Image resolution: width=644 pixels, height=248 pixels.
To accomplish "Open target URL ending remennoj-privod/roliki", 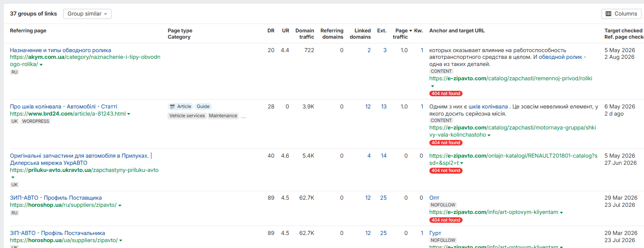I will tap(511, 79).
